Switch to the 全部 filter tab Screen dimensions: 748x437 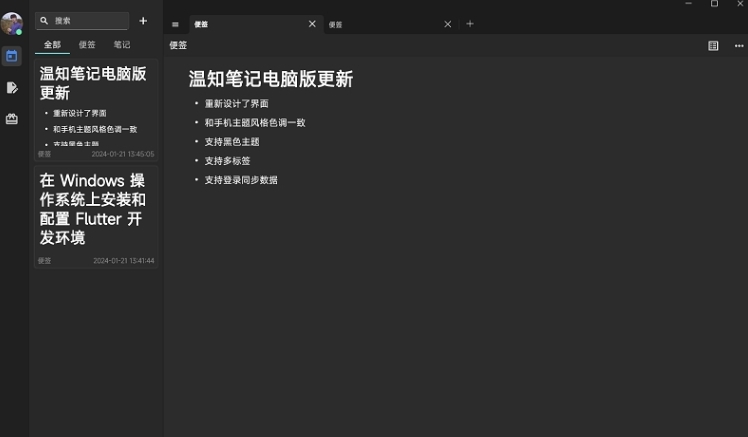(x=52, y=45)
